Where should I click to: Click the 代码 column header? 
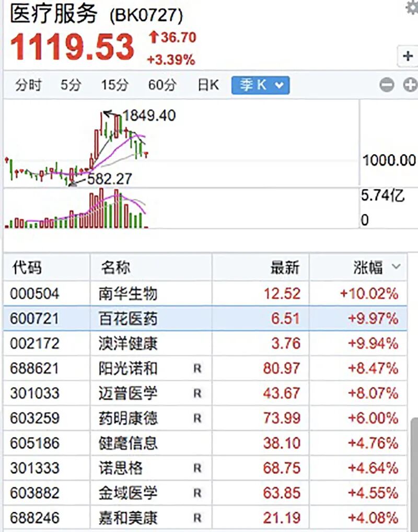pyautogui.click(x=27, y=267)
